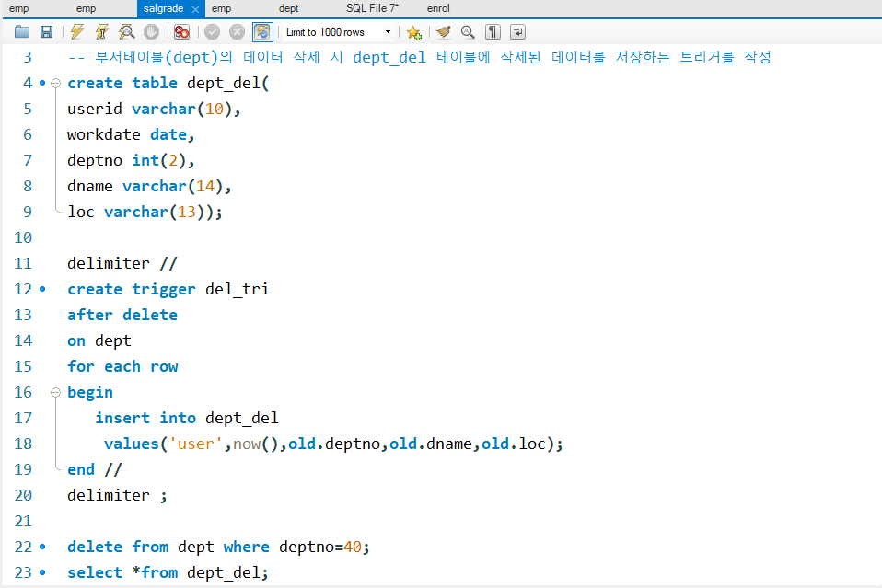Viewport: 882px width, 588px height.
Task: Click statement marker dot on line 12
Action: 42,289
